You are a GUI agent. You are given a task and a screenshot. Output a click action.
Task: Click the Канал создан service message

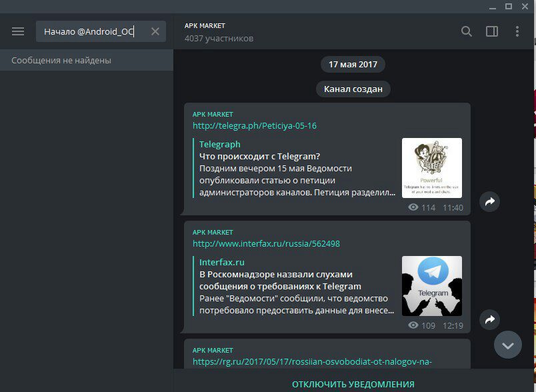(353, 89)
